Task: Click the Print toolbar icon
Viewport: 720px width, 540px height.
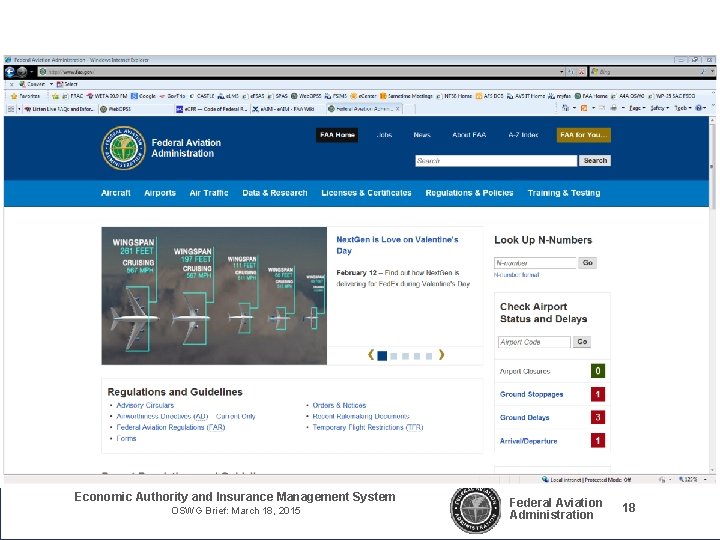Action: 613,108
